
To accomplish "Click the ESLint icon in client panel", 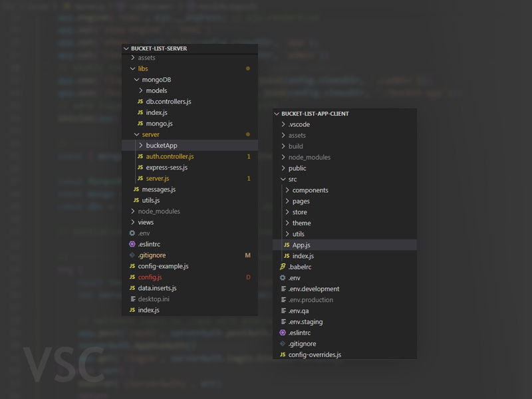I will [283, 332].
